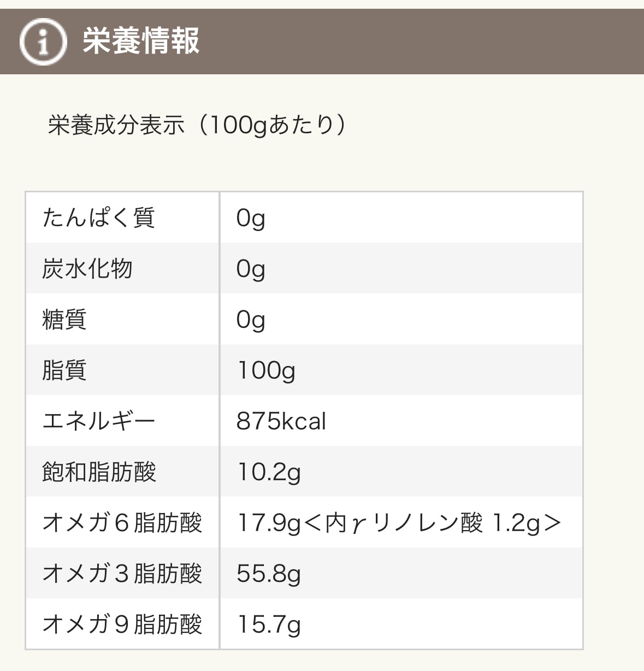Image resolution: width=644 pixels, height=671 pixels.
Task: Select the 875kcal energy value
Action: [281, 421]
